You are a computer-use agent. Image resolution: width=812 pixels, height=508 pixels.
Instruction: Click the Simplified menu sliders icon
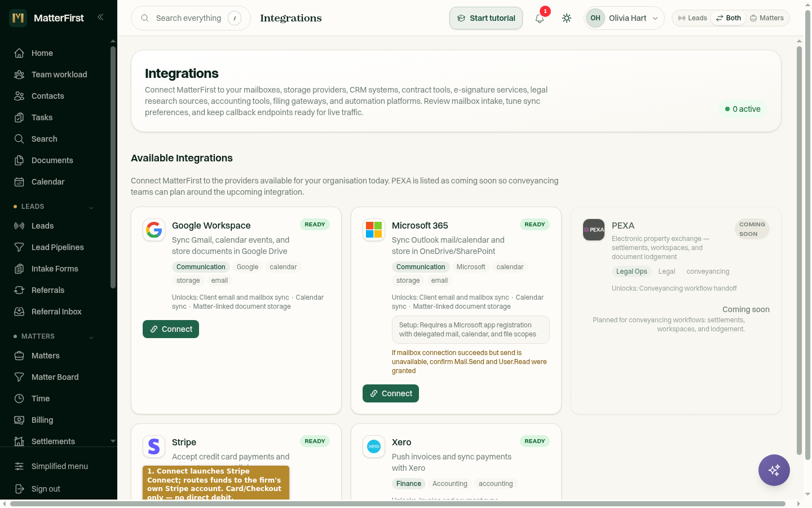coord(19,466)
